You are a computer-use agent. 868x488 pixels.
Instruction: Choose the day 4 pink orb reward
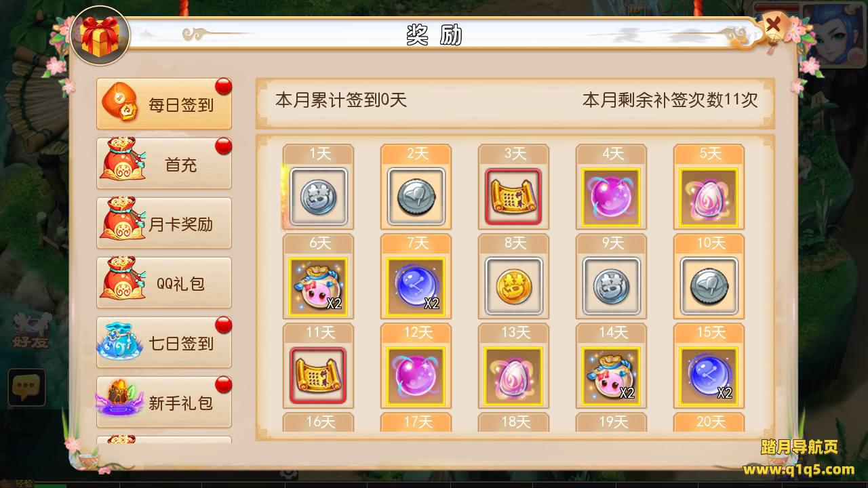611,197
